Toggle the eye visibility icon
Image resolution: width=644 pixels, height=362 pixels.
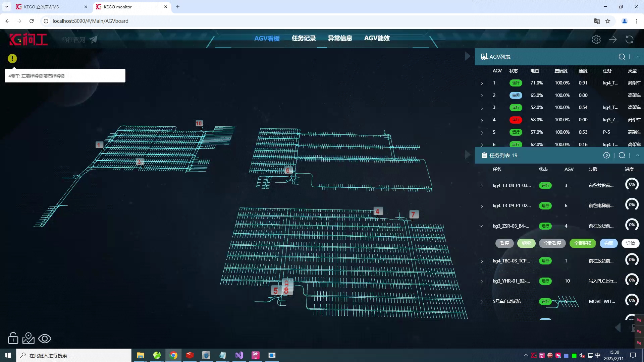tap(45, 339)
